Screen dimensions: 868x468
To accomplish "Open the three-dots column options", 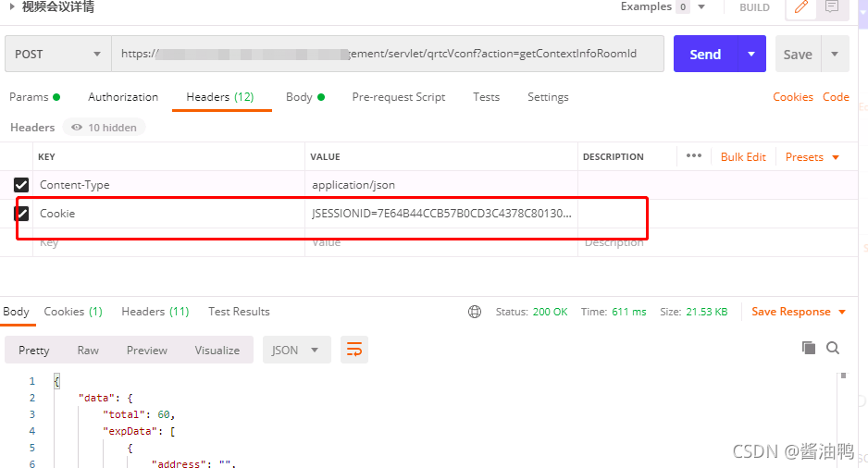I will 694,156.
